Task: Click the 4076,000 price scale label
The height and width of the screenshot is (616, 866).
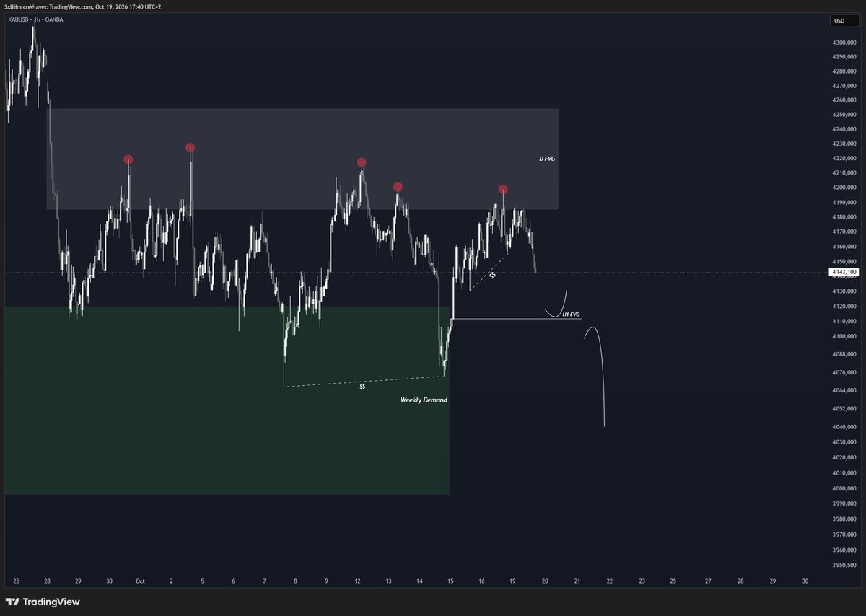Action: [x=844, y=372]
